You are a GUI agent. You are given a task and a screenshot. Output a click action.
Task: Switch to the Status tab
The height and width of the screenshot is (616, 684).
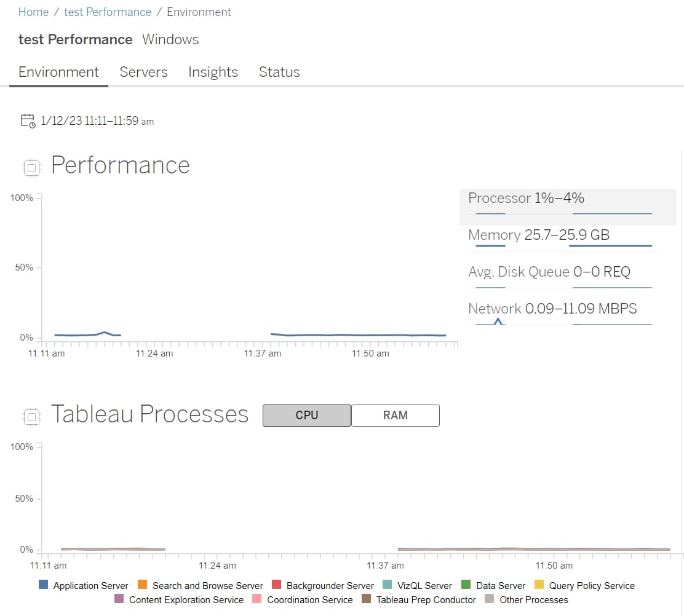pyautogui.click(x=279, y=72)
